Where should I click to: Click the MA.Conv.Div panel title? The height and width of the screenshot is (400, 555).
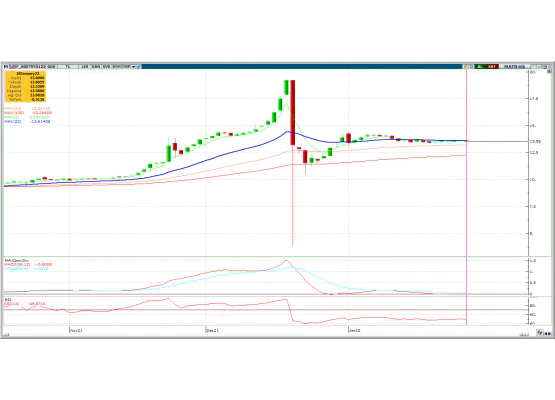[x=17, y=261]
